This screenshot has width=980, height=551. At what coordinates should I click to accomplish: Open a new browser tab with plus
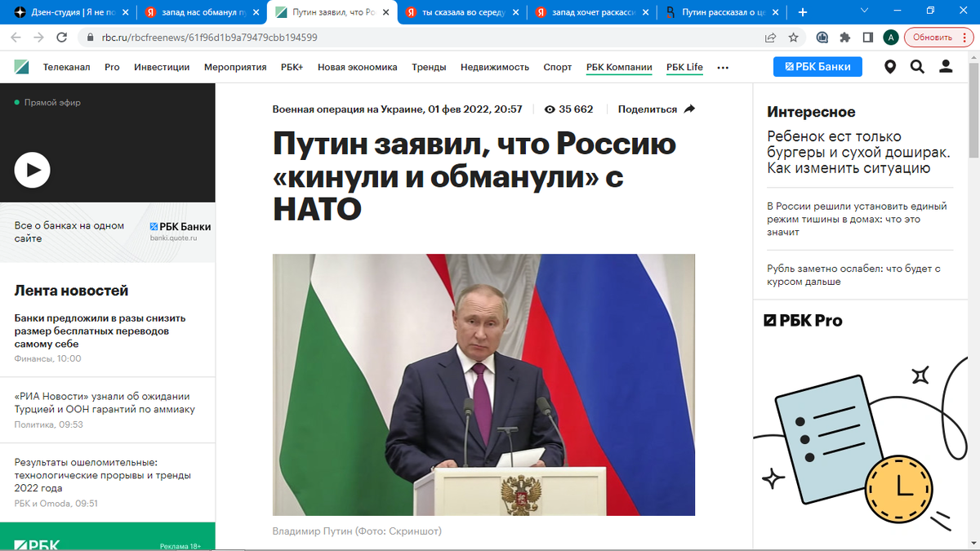click(x=803, y=12)
